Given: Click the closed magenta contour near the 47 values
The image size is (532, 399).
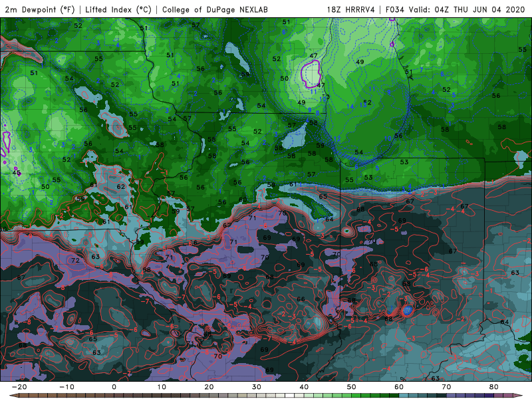Looking at the screenshot, I should tap(311, 74).
